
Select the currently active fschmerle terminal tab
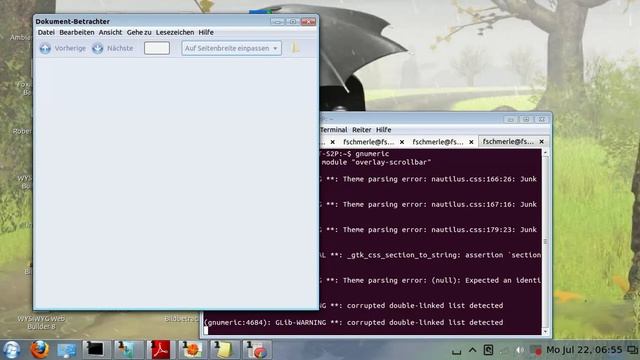[508, 142]
